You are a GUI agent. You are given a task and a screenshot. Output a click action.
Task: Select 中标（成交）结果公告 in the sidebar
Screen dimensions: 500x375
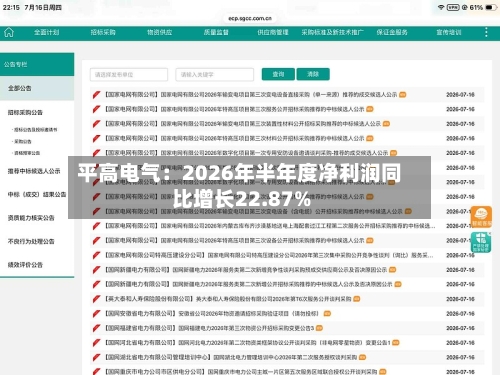(x=37, y=195)
